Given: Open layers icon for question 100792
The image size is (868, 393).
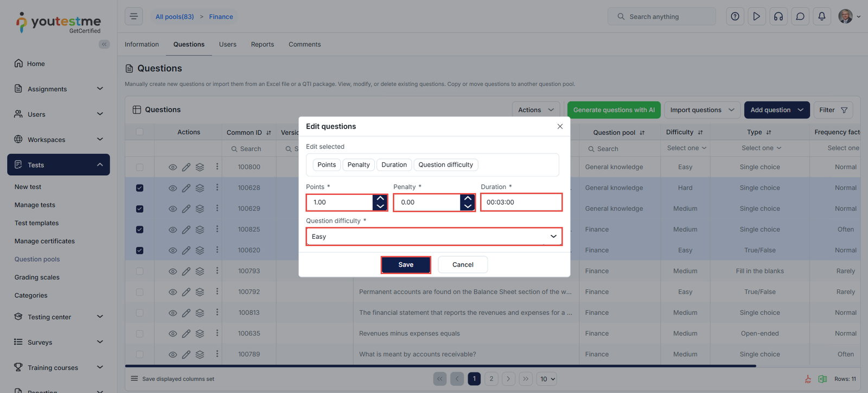Looking at the screenshot, I should tap(200, 292).
